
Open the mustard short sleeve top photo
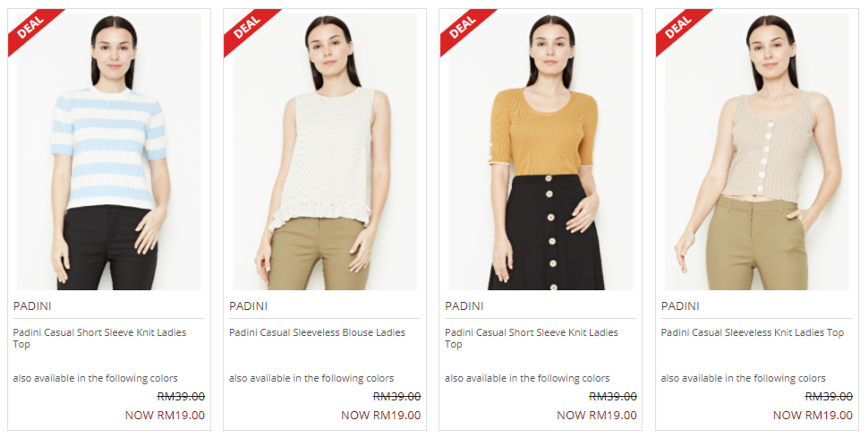point(540,151)
